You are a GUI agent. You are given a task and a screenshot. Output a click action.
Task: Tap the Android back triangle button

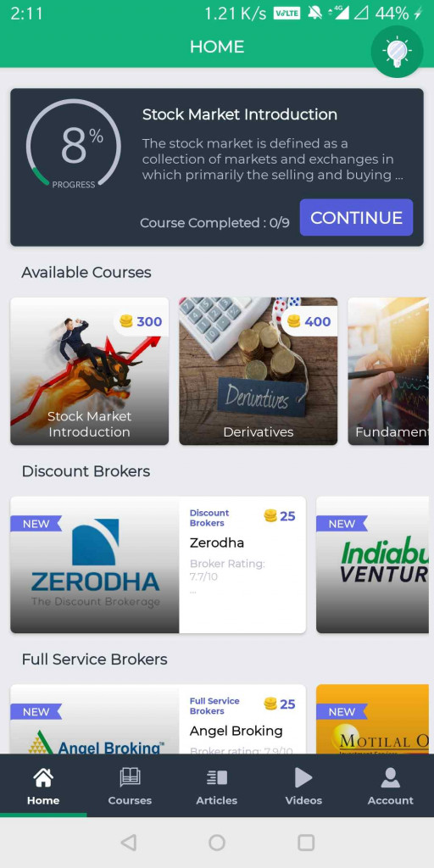(129, 843)
